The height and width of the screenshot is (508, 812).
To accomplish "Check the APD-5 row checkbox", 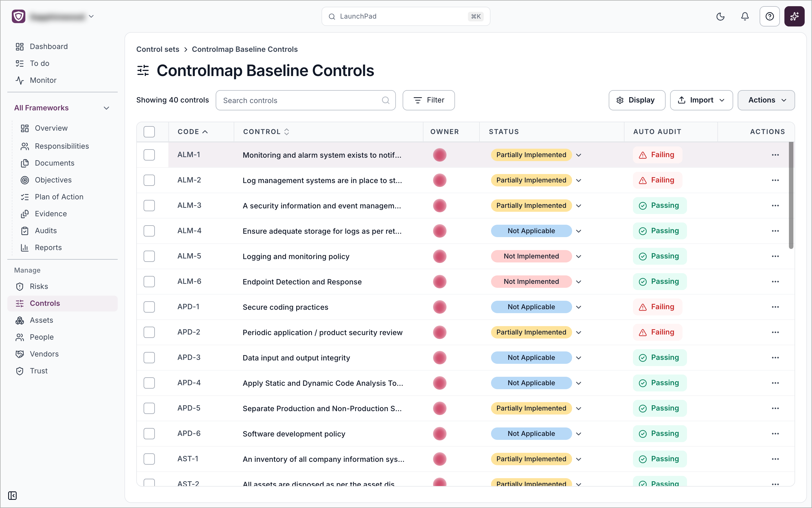I will click(149, 408).
